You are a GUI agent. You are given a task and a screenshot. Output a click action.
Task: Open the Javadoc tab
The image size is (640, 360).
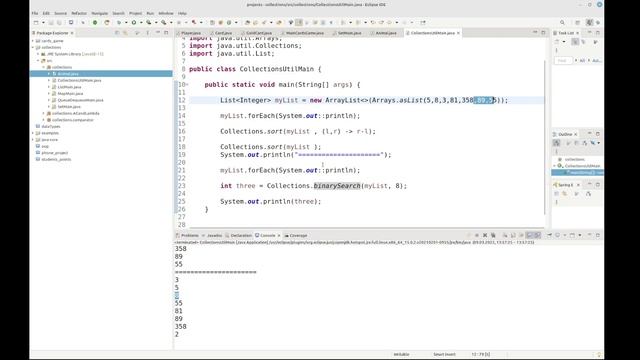[215, 235]
